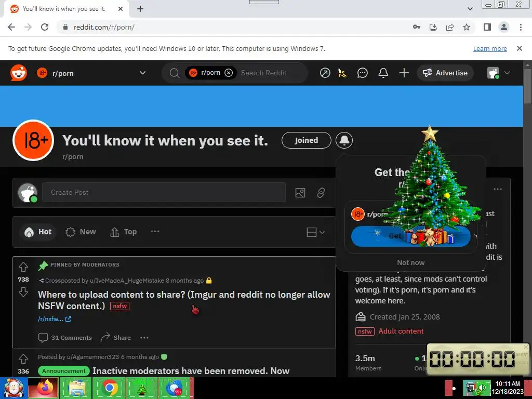The width and height of the screenshot is (532, 399).
Task: Click the Reddit snoo home logo
Action: (19, 73)
